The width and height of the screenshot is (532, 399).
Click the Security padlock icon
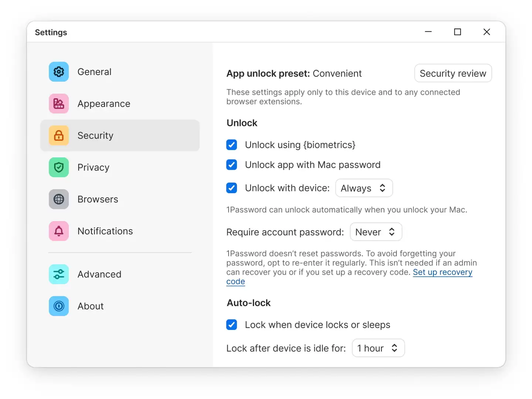[58, 135]
